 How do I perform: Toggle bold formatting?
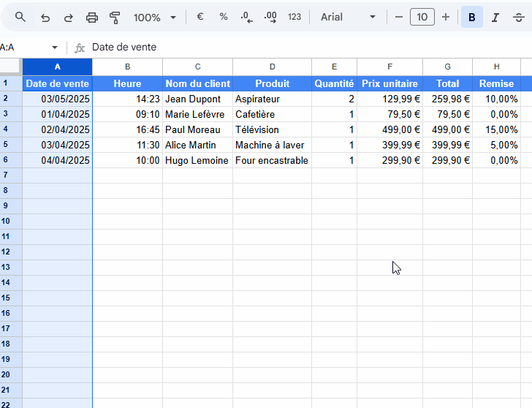pyautogui.click(x=471, y=17)
